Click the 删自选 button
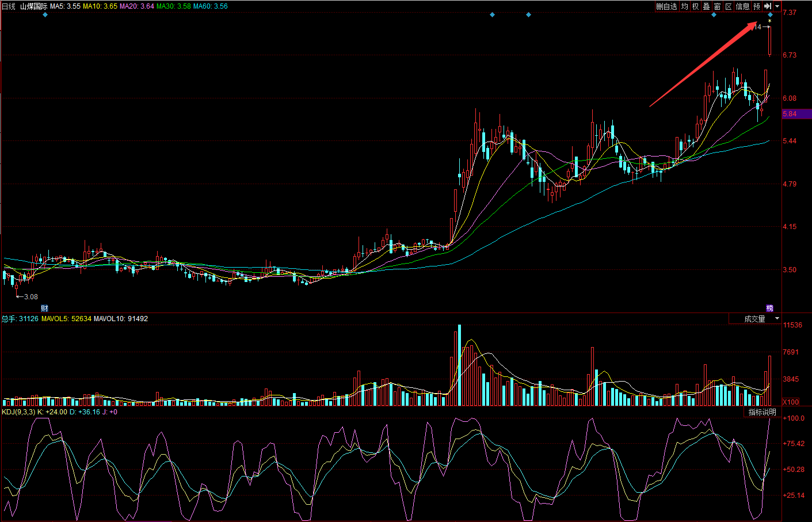The height and width of the screenshot is (522, 812). pyautogui.click(x=666, y=6)
